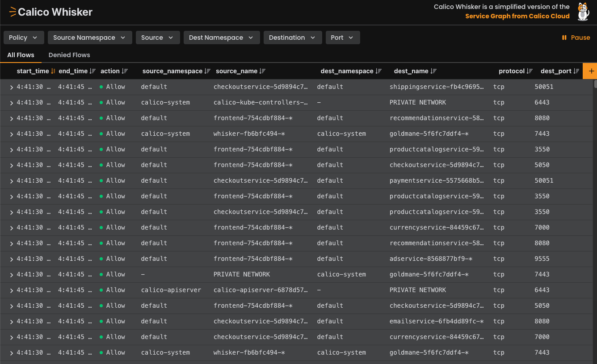Switch to the Denied Flows tab
Screen dimensions: 597x364
pos(69,55)
